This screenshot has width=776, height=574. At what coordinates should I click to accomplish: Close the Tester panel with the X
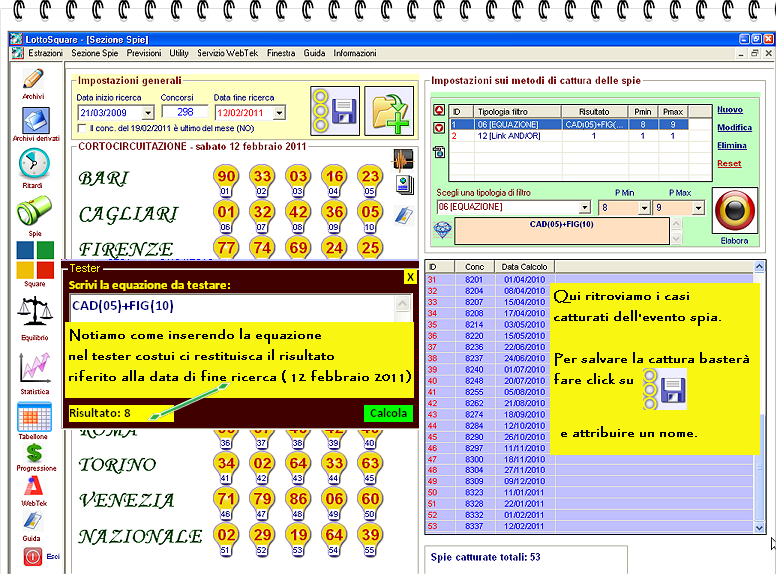[x=410, y=277]
